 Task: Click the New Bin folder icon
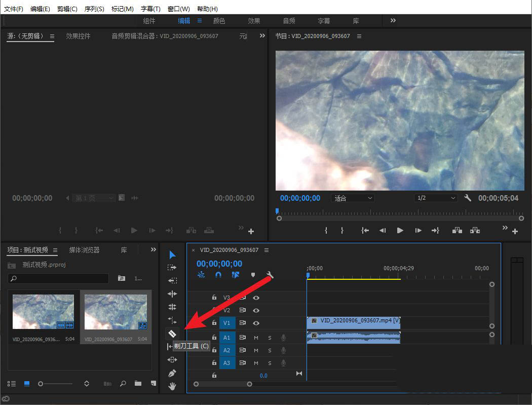pos(138,384)
